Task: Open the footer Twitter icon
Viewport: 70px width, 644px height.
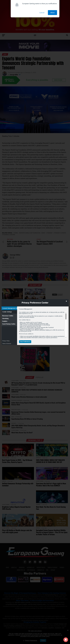Action: [30, 562]
